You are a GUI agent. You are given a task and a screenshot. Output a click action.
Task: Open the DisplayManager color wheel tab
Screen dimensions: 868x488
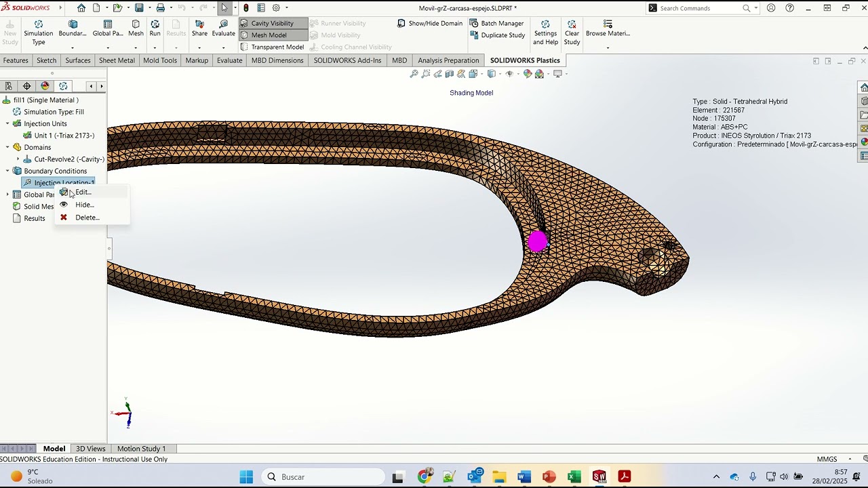click(45, 86)
